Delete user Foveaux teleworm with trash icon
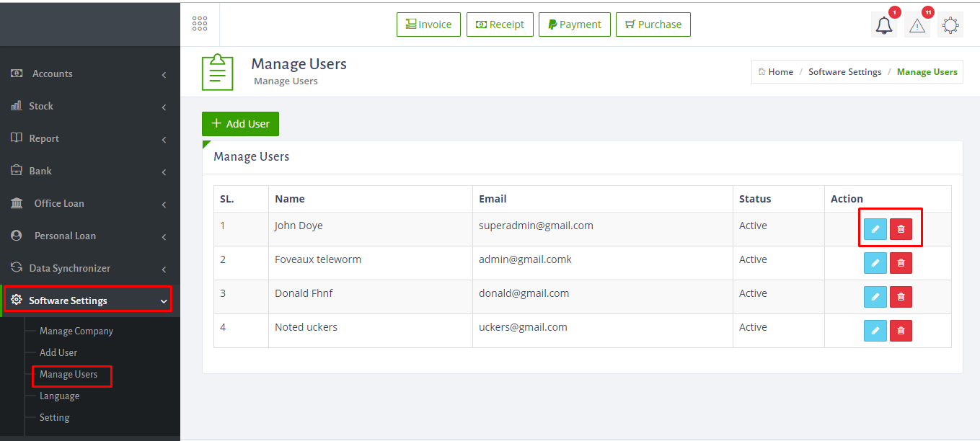 pos(901,263)
